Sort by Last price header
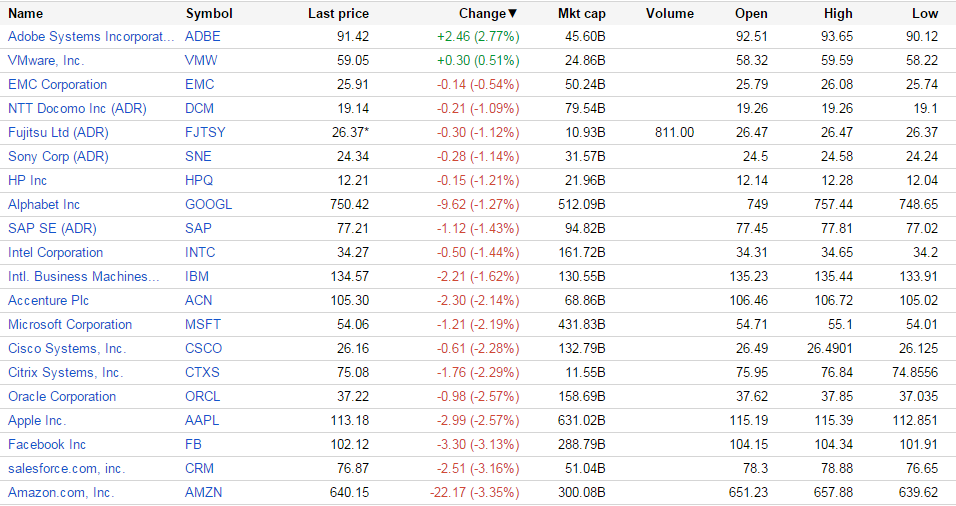 tap(338, 14)
